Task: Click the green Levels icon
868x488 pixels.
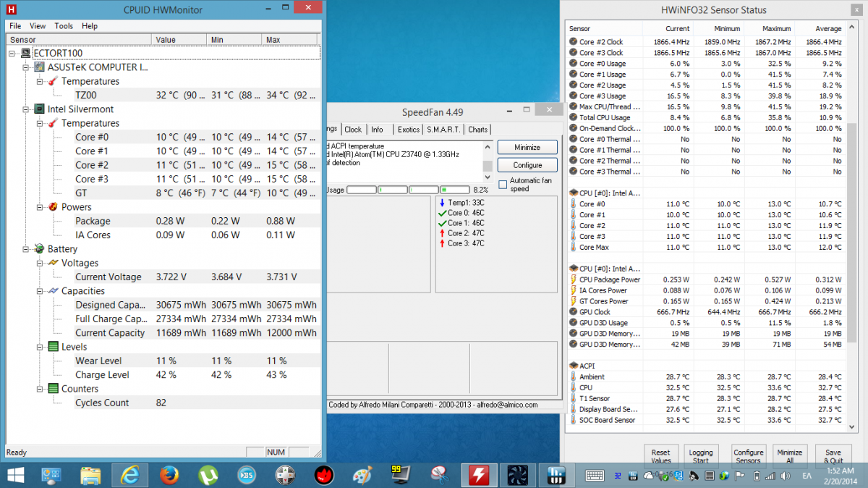Action: click(54, 347)
